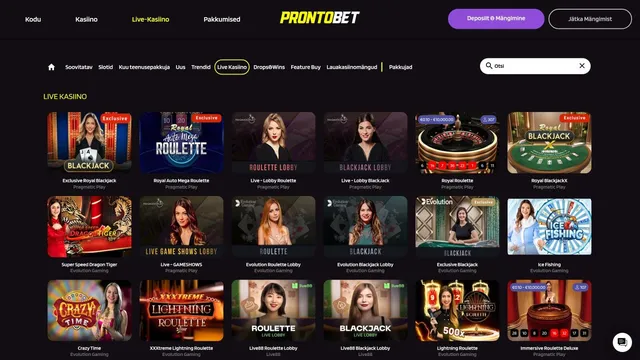Switch to the Slotid category tab
Viewport: 640px width, 360px height.
pyautogui.click(x=105, y=67)
